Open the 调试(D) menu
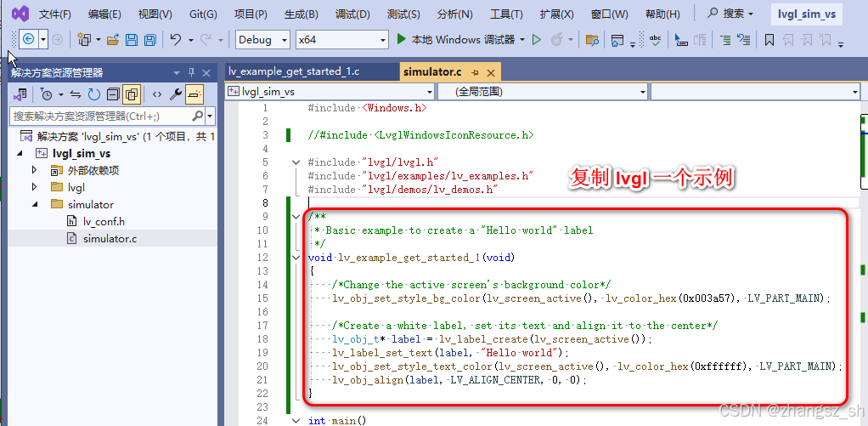Screen dimensions: 868x426 pyautogui.click(x=352, y=14)
